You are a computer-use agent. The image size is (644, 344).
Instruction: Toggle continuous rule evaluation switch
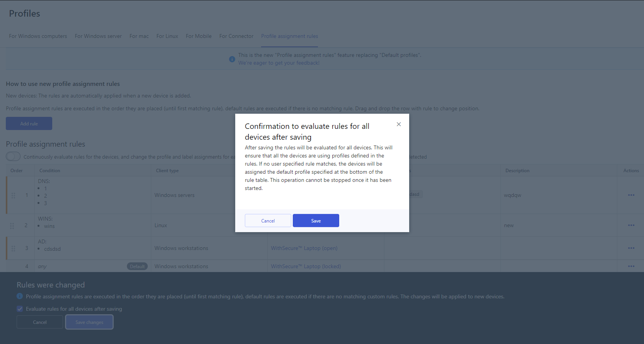(13, 156)
